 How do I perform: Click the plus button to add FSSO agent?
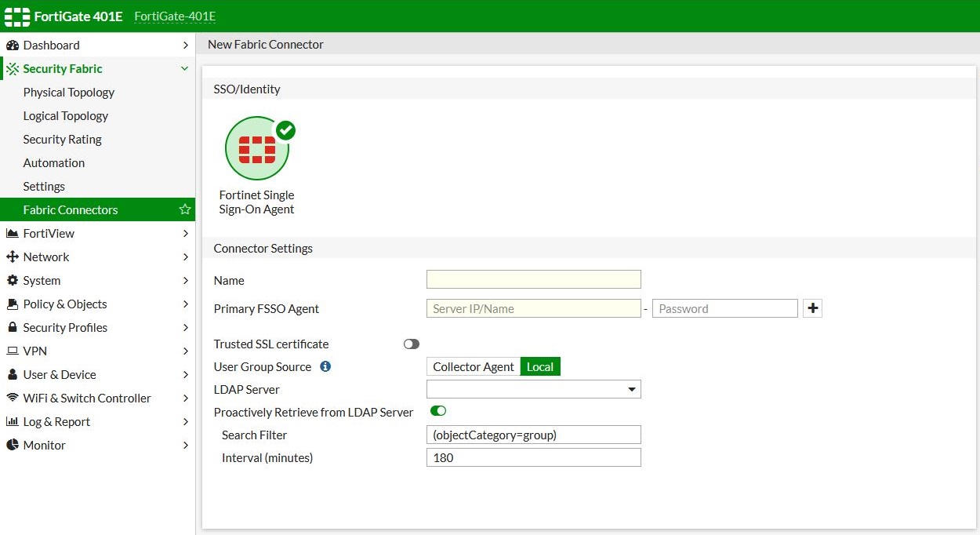(812, 308)
